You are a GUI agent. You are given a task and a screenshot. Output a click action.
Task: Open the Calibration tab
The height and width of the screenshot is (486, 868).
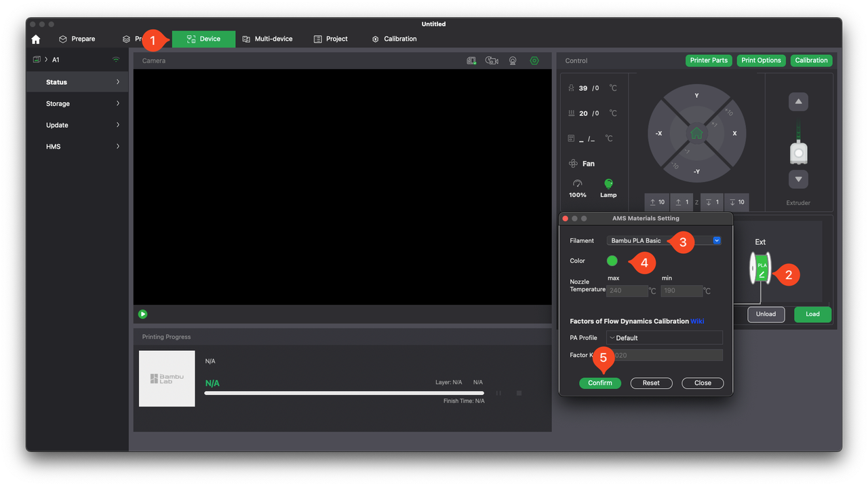point(394,39)
